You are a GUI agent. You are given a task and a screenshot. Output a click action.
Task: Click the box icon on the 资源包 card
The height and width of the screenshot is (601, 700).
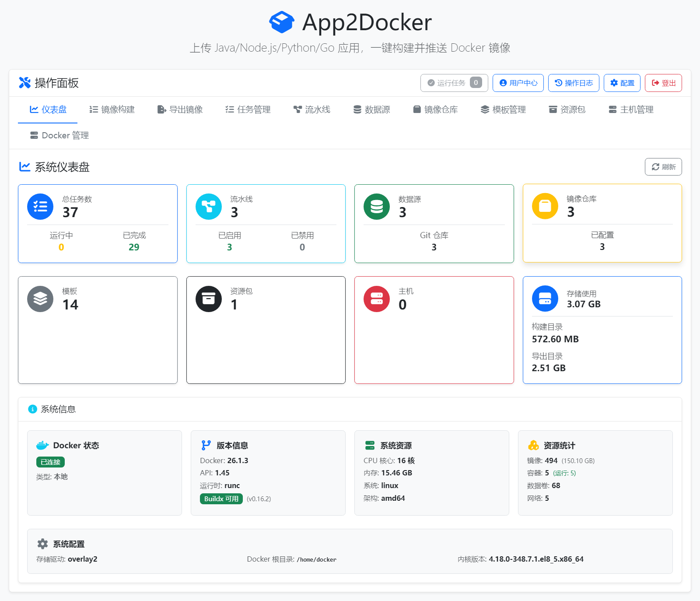209,299
